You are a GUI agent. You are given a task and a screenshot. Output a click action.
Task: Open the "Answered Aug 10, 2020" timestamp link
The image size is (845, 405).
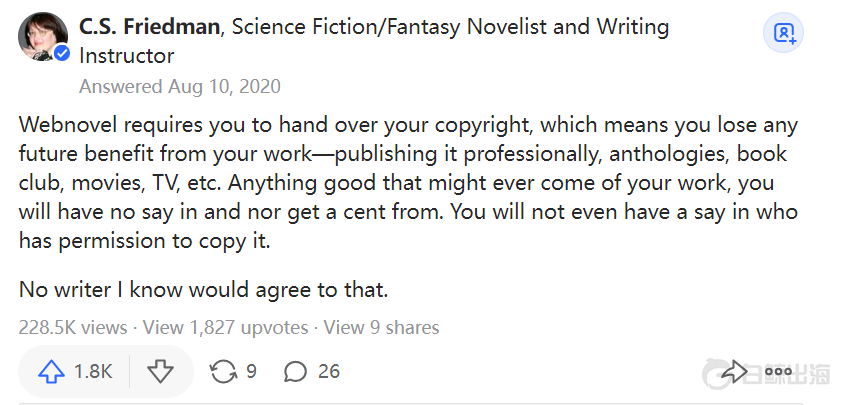click(x=180, y=86)
